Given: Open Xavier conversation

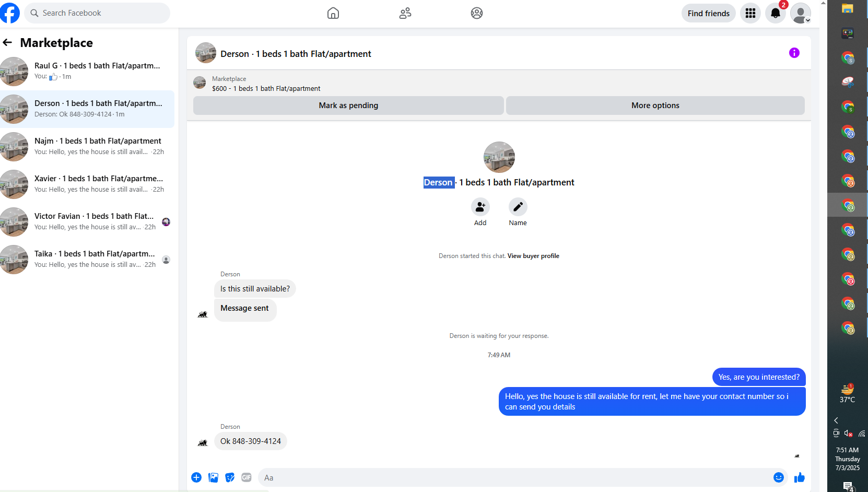Looking at the screenshot, I should [87, 184].
